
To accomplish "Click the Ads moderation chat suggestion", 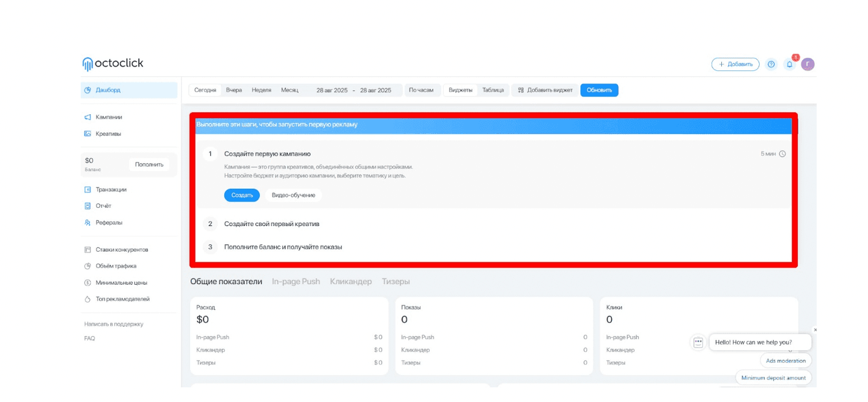I will (786, 360).
